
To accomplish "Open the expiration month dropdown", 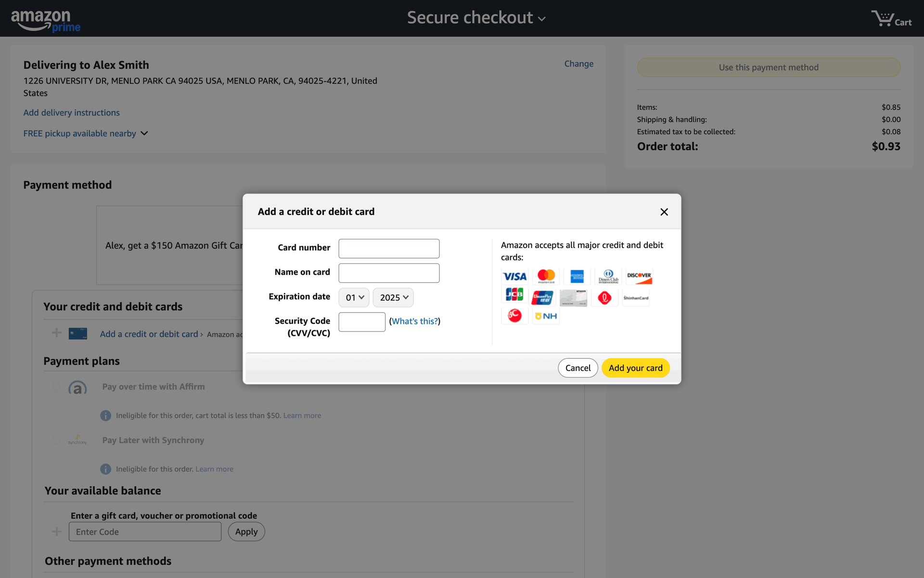I will tap(354, 298).
